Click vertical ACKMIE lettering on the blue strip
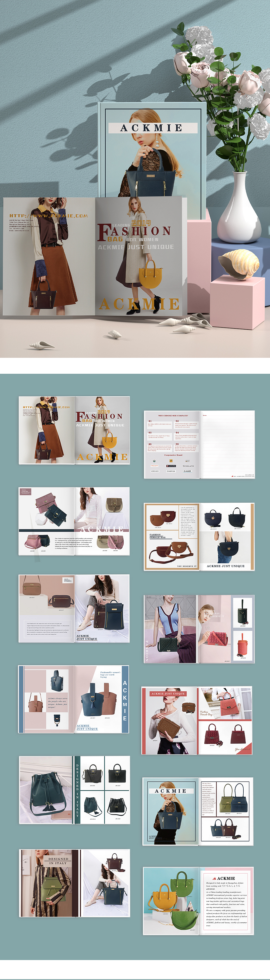 (124, 701)
